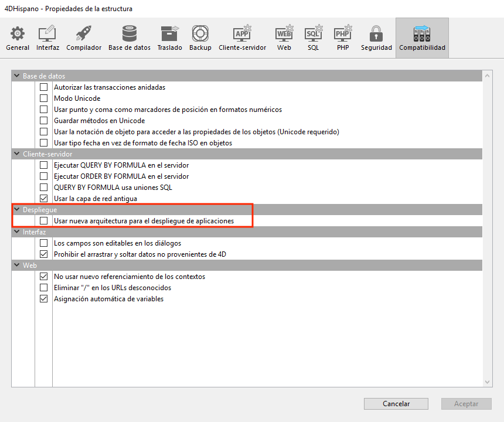Uncheck Prohibir el arrastrar y soltar datos
Image resolution: width=504 pixels, height=422 pixels.
tap(44, 254)
